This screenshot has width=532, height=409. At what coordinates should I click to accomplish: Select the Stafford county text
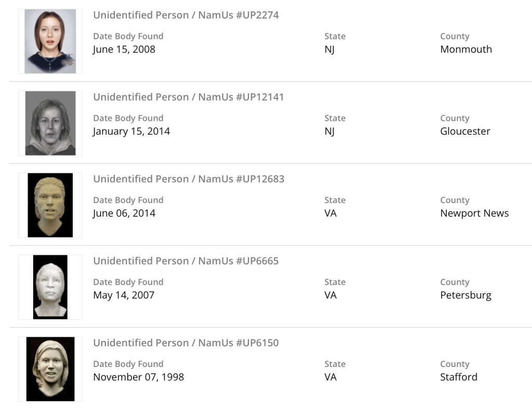tap(459, 377)
